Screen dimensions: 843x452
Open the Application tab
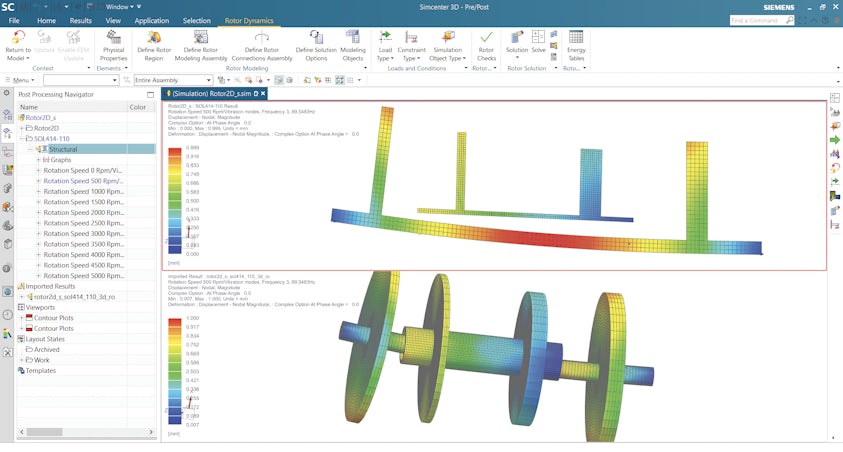152,20
